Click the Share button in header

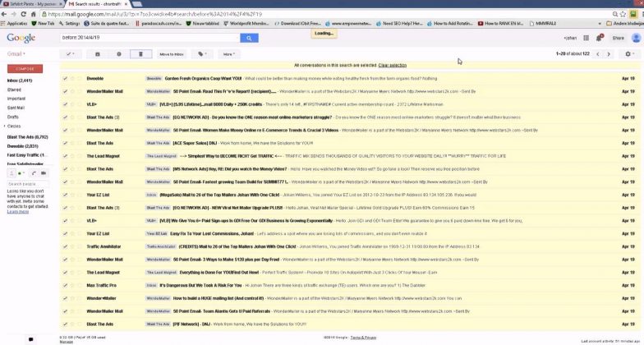point(618,38)
